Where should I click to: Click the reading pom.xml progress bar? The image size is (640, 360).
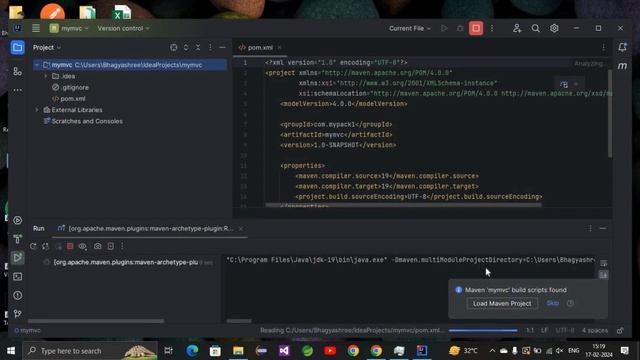coord(483,330)
